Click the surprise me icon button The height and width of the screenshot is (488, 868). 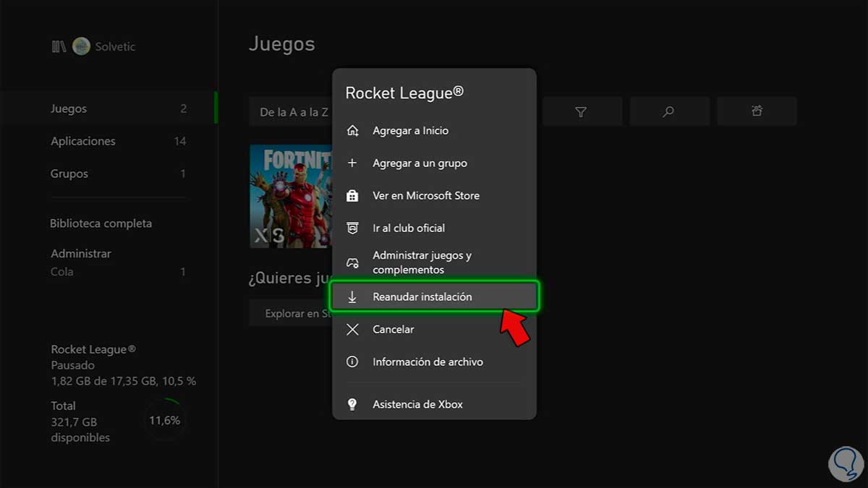tap(757, 111)
